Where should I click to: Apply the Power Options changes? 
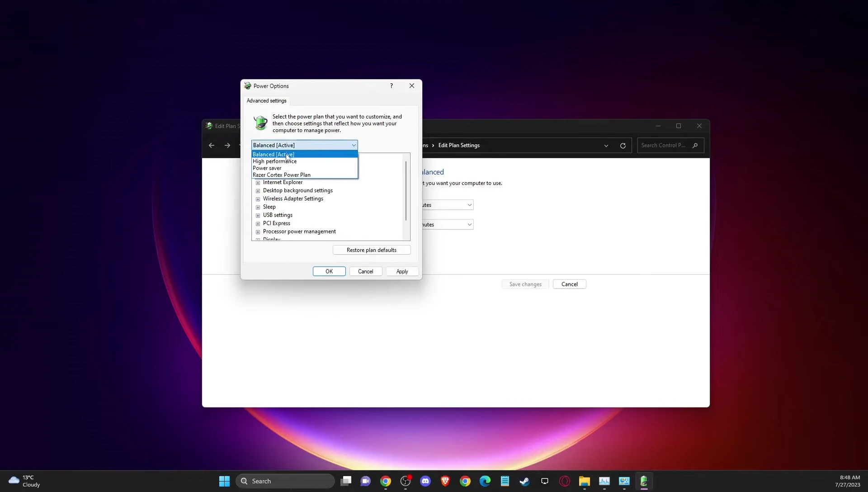coord(402,271)
